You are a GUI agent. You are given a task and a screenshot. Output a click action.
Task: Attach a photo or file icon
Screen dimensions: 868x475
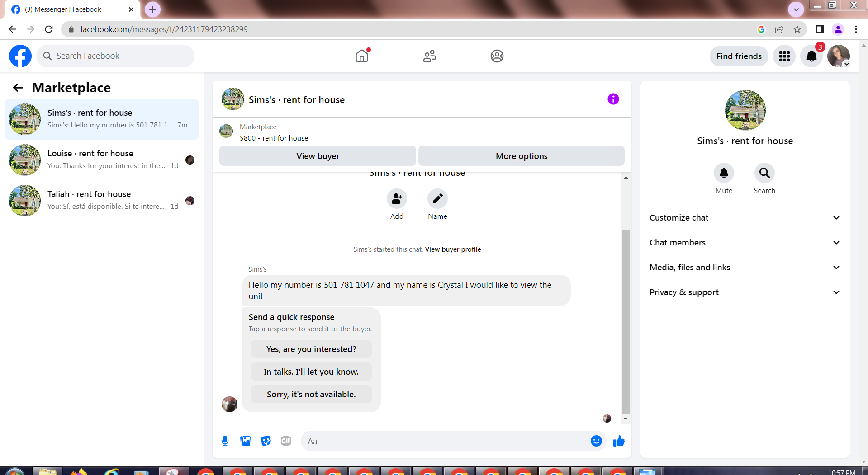[x=246, y=441]
